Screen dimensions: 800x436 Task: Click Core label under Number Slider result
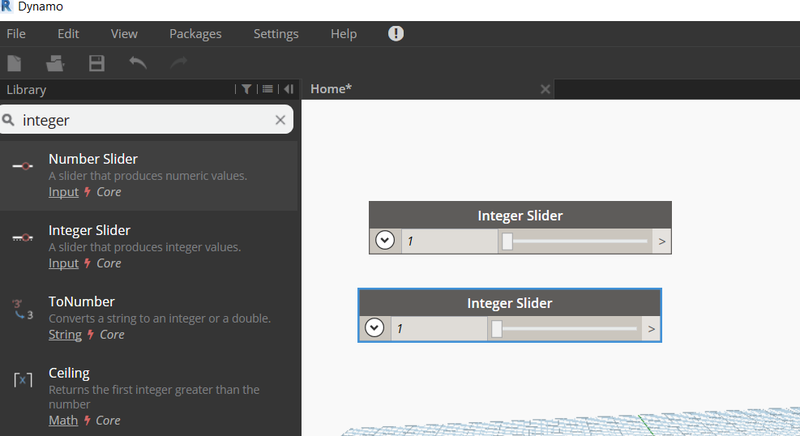click(x=109, y=192)
